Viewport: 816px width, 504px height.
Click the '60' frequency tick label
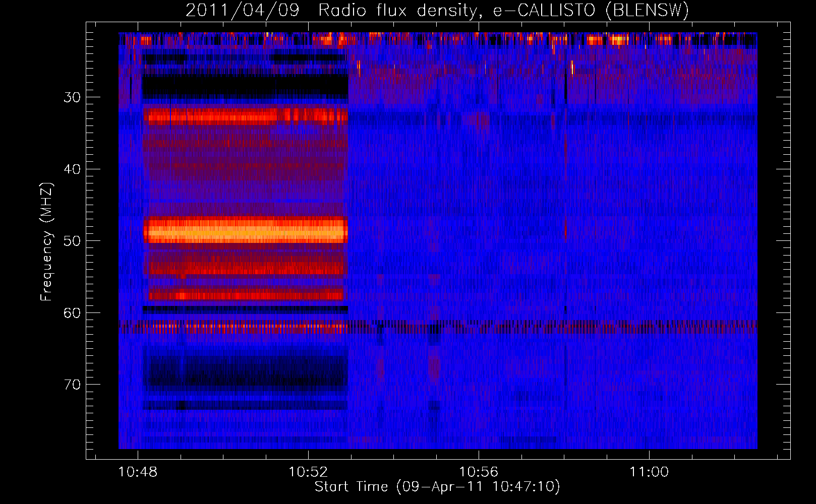[72, 313]
